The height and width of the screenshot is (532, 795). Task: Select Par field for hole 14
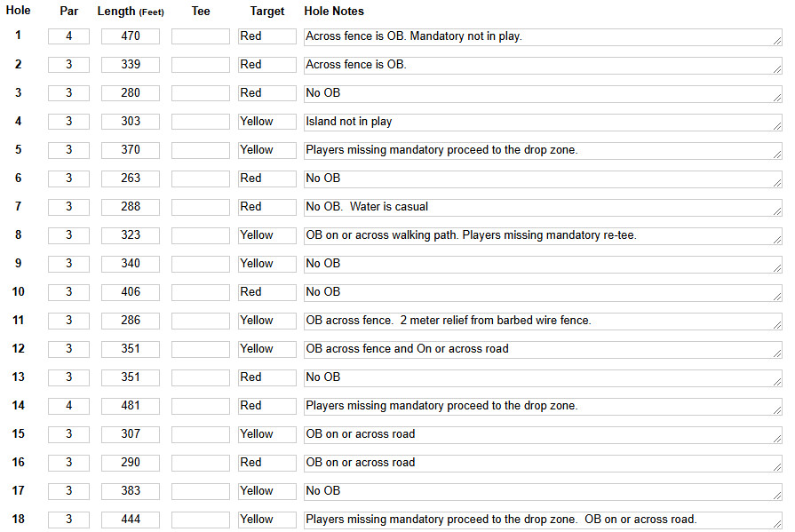point(69,406)
